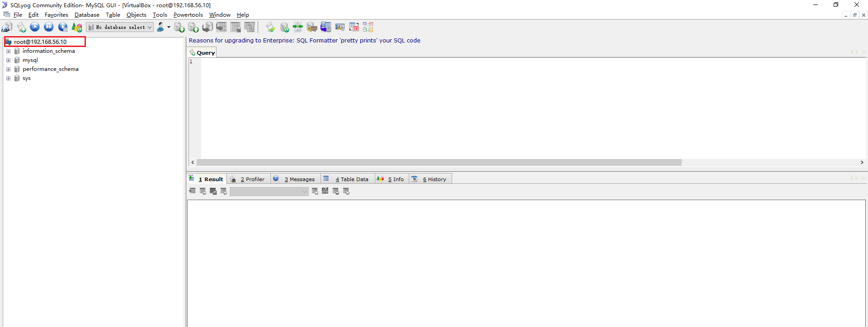868x327 pixels.
Task: Open the Help menu
Action: point(243,15)
